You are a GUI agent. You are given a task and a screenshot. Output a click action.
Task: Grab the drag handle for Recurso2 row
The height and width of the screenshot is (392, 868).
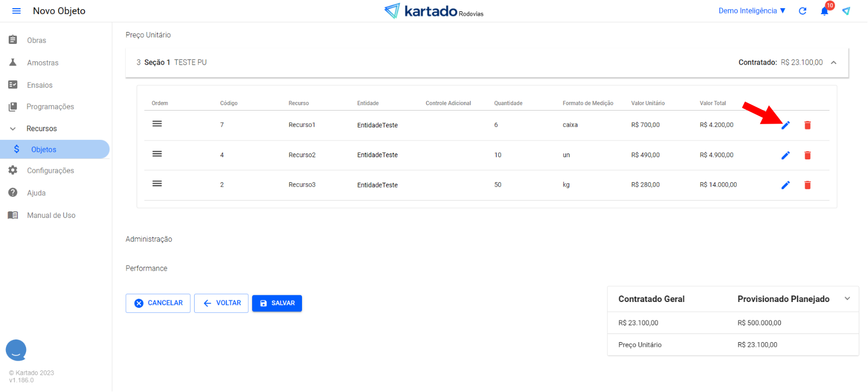click(x=157, y=154)
